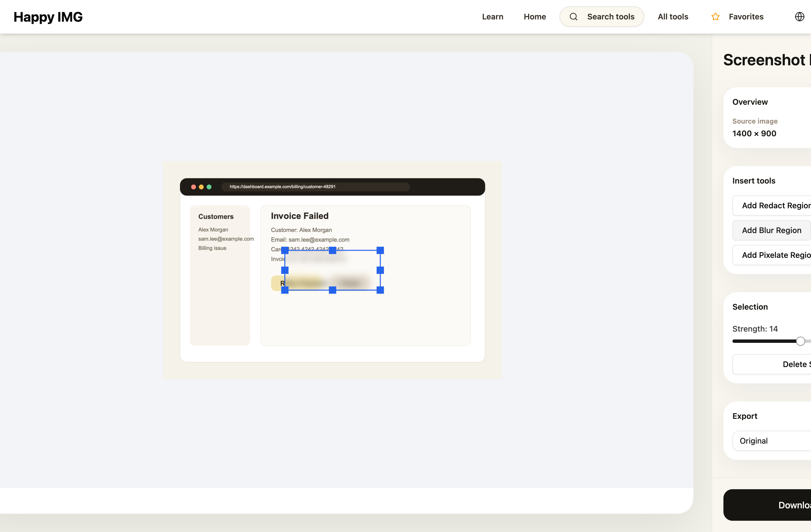Screen dimensions: 811x532
Task: Click the top-right blur selection handle
Action: tap(380, 250)
